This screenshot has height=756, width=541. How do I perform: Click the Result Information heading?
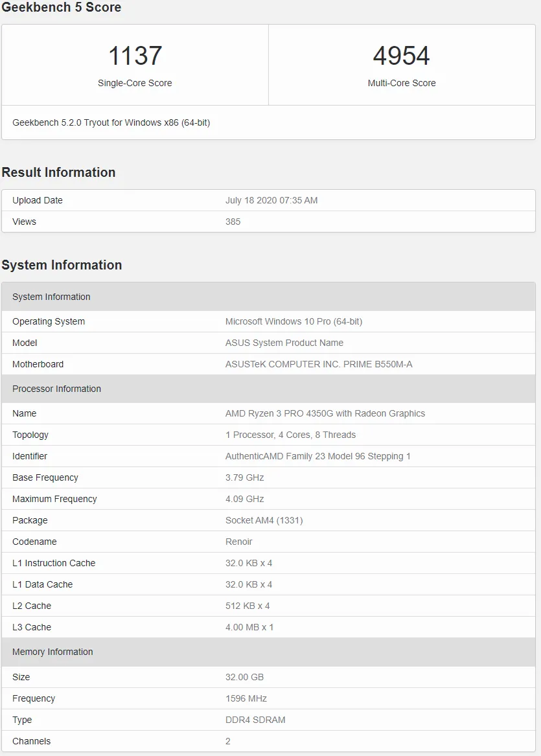[58, 172]
